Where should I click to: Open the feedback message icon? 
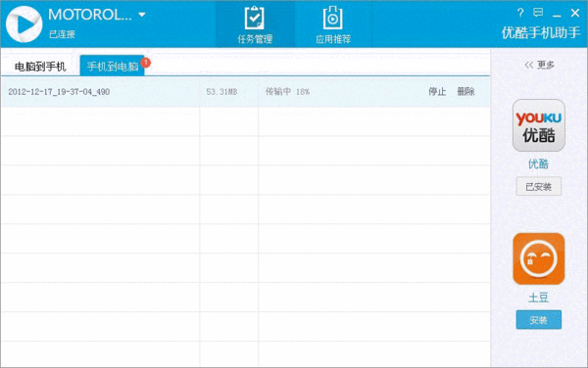[x=538, y=13]
